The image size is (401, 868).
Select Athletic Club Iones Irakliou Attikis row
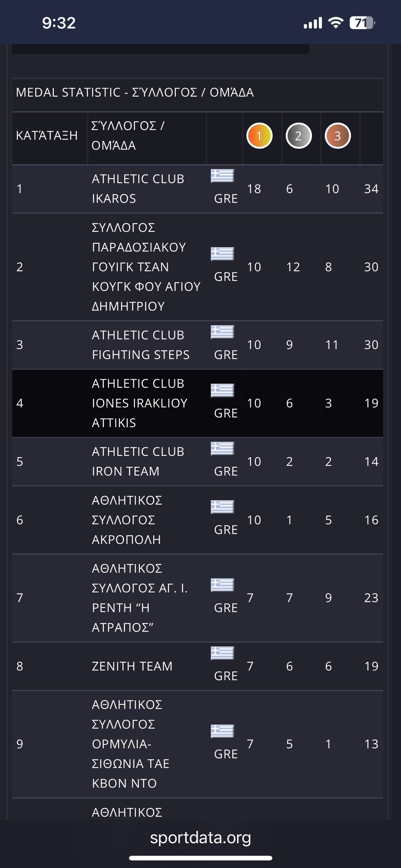pyautogui.click(x=139, y=403)
